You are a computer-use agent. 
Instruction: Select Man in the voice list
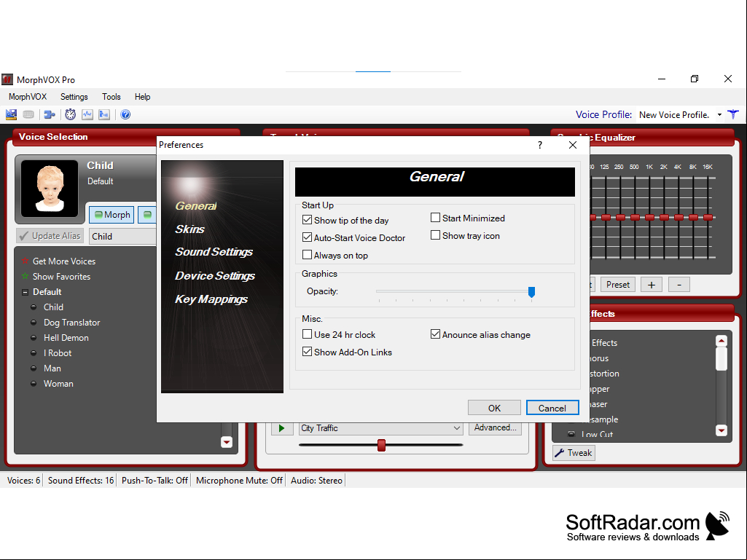tap(52, 368)
